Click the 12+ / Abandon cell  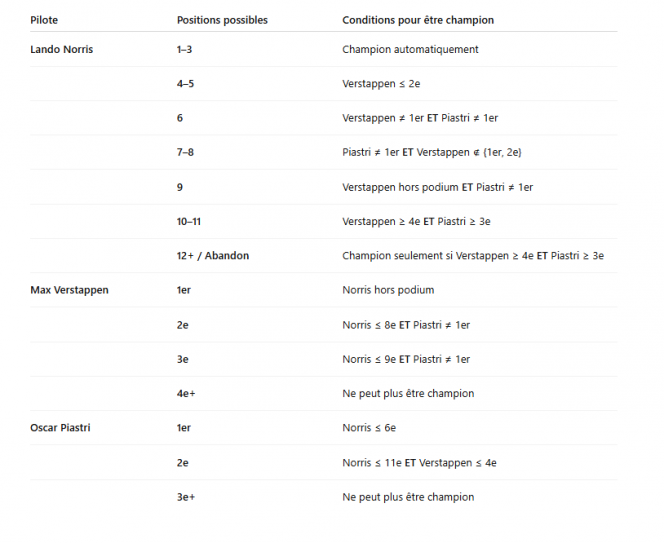tap(213, 256)
